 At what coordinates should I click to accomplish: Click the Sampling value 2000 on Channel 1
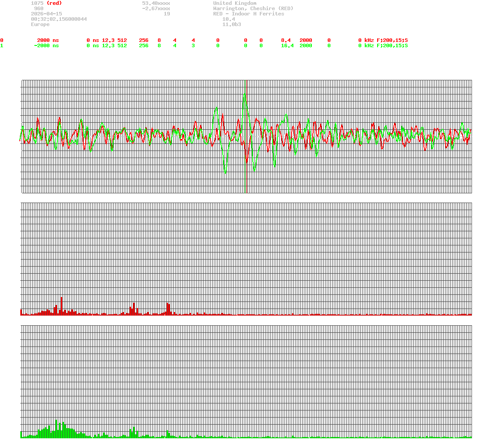305,45
